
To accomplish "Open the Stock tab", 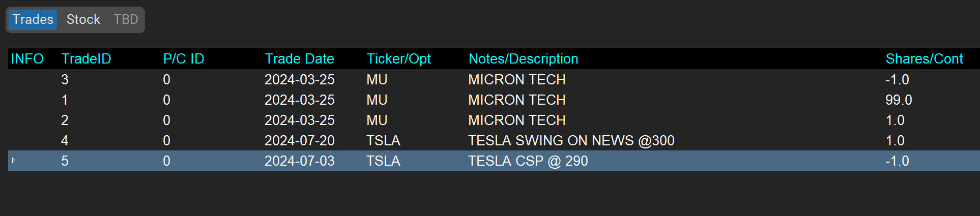I will pos(83,20).
